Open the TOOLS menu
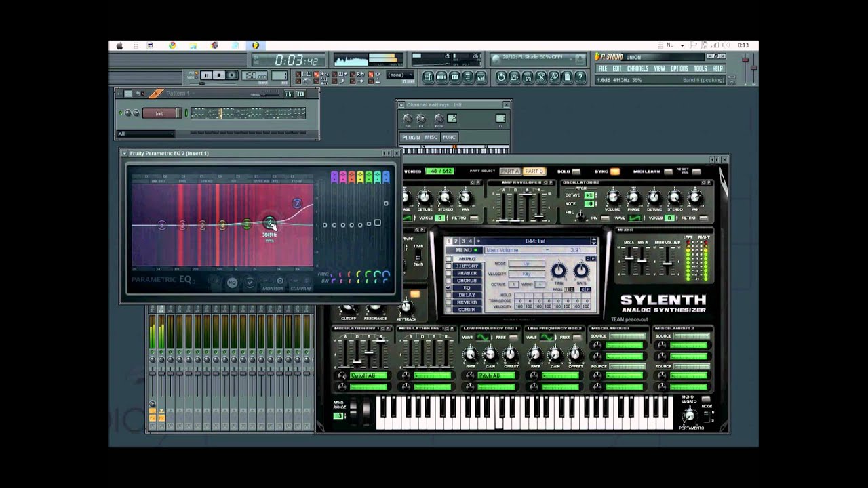Screen dimensions: 868x488 tap(701, 68)
